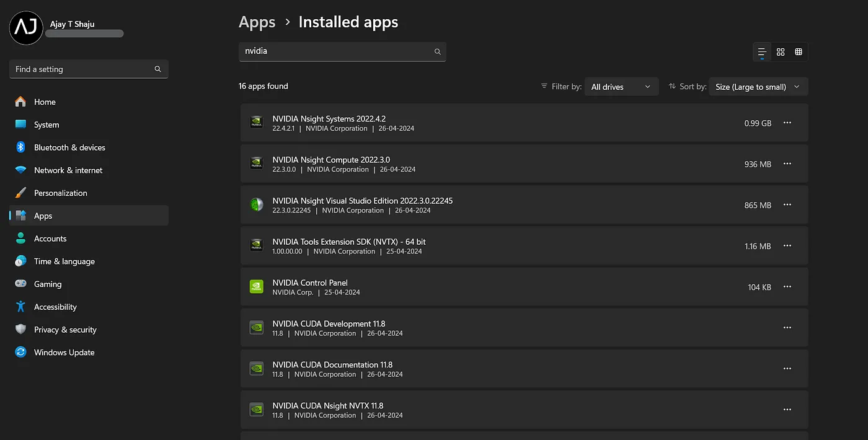Click the NVIDIA CUDA Documentation app icon
The height and width of the screenshot is (440, 868).
(256, 368)
